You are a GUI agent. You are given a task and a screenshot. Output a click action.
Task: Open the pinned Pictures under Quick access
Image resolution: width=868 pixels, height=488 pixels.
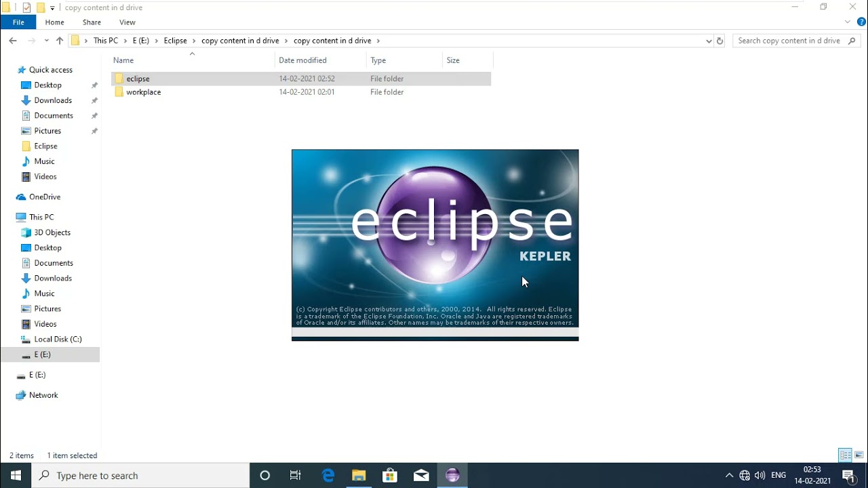[47, 131]
